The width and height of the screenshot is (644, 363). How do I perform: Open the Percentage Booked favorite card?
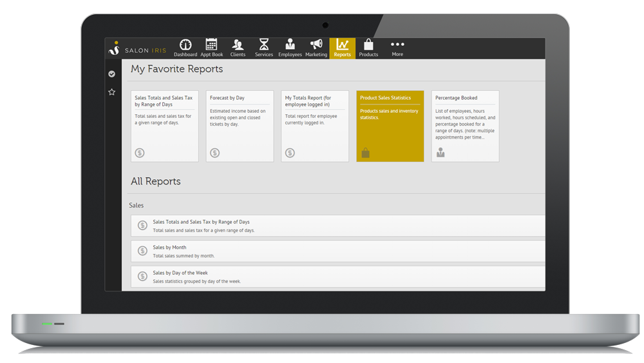(x=466, y=126)
